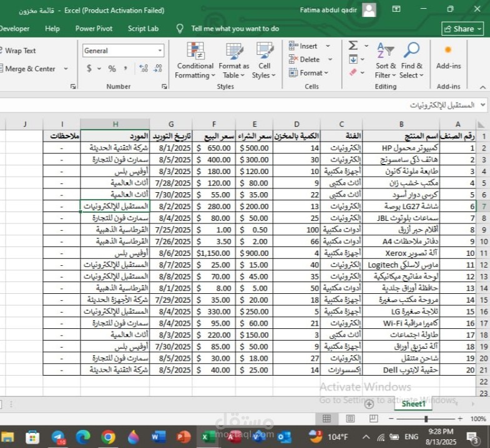Open Alignment settings dialog launcher
Viewport: 490px width, 448px height.
[x=73, y=87]
